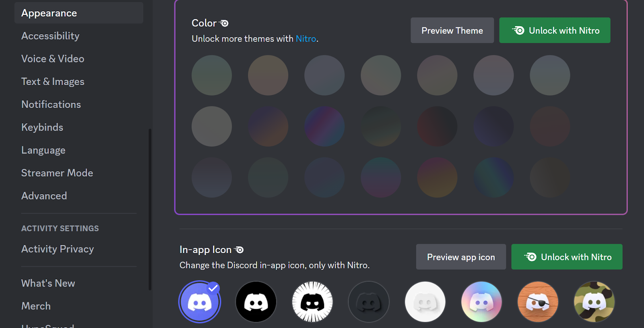
Task: Select the fifth theme swatch in row one
Action: [x=437, y=75]
